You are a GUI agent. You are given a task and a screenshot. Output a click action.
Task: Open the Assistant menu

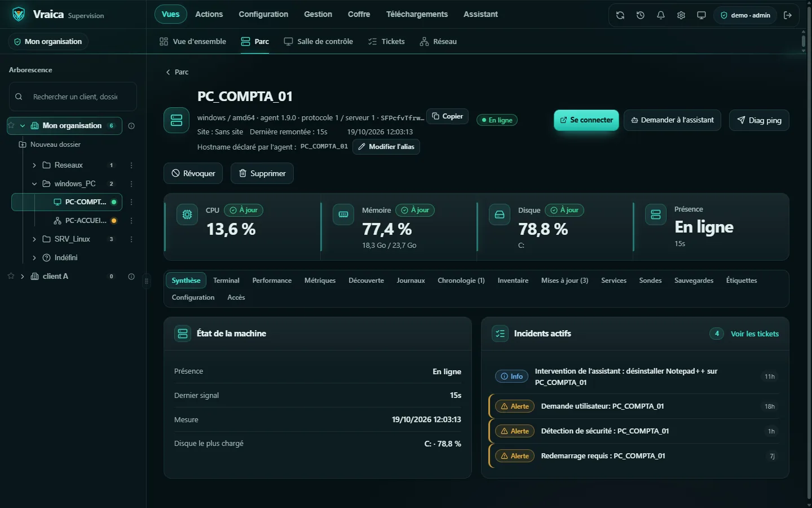(x=480, y=14)
